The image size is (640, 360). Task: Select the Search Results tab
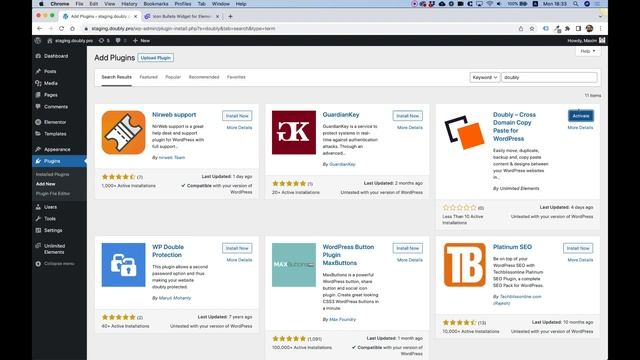(x=116, y=77)
